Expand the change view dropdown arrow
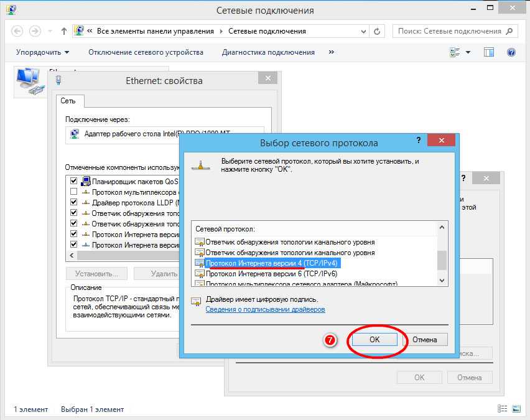The image size is (530, 420). [468, 52]
